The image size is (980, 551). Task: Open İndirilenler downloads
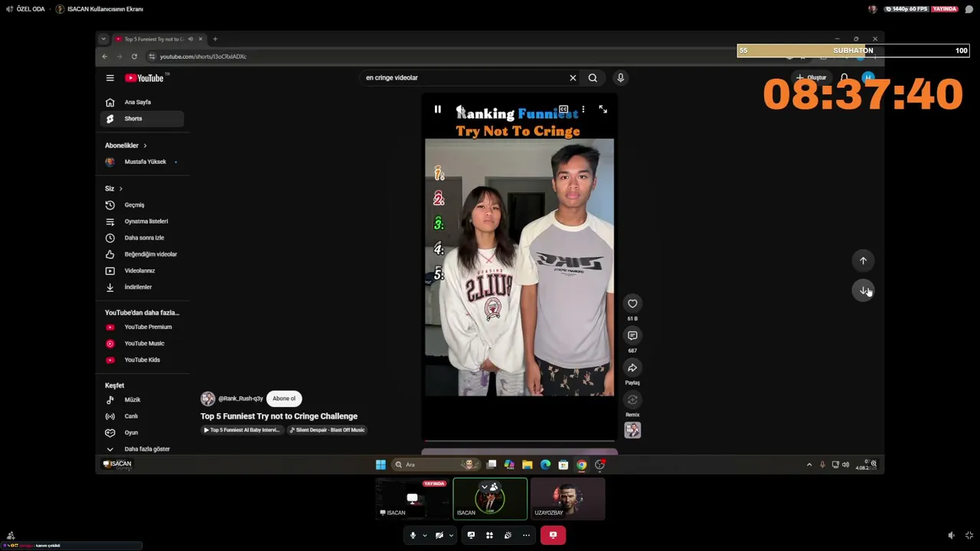142,287
